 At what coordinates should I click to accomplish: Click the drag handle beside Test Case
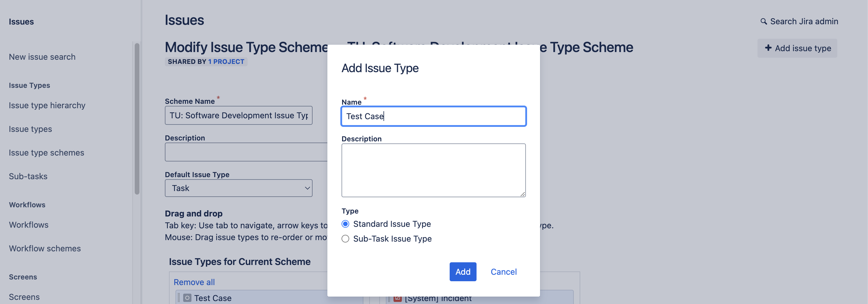(179, 298)
